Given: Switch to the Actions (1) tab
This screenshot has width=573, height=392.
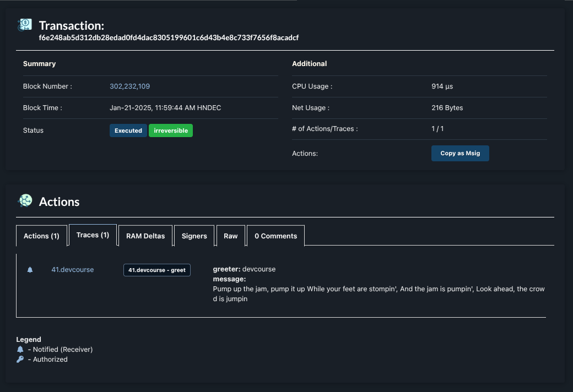Looking at the screenshot, I should point(41,236).
